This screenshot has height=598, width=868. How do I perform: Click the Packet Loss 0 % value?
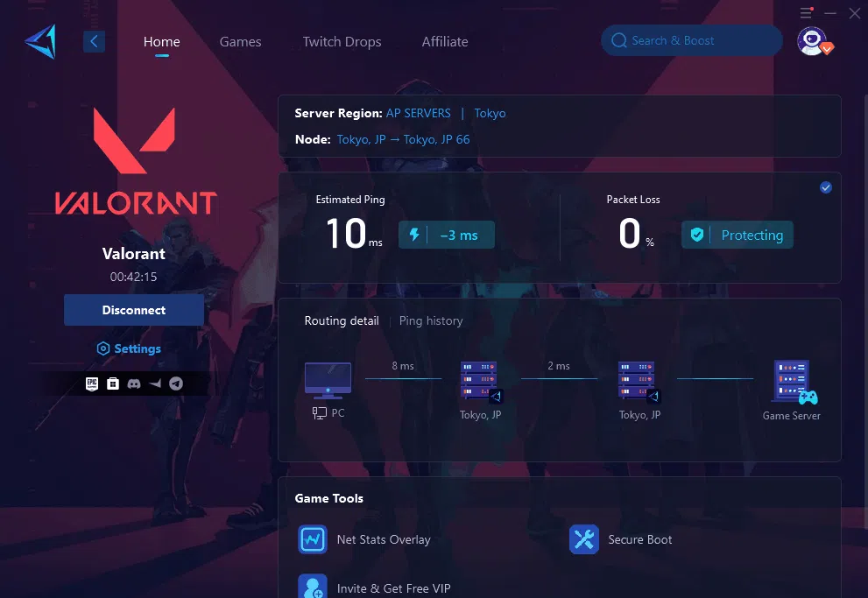click(x=636, y=234)
